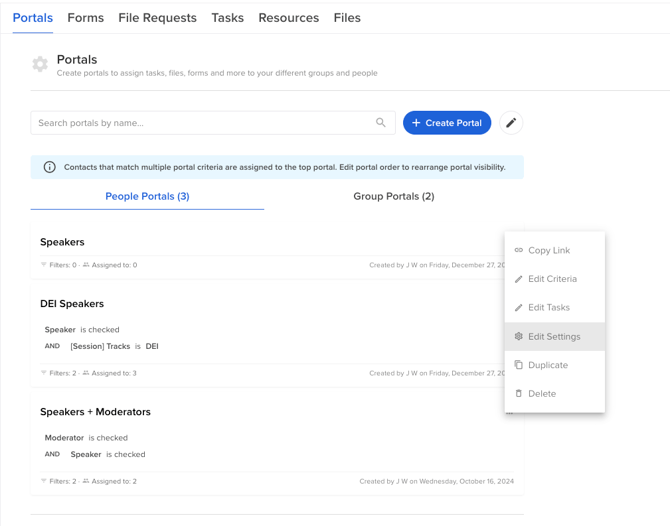The height and width of the screenshot is (526, 670).
Task: Click the Portals settings gear icon
Action: (x=40, y=65)
